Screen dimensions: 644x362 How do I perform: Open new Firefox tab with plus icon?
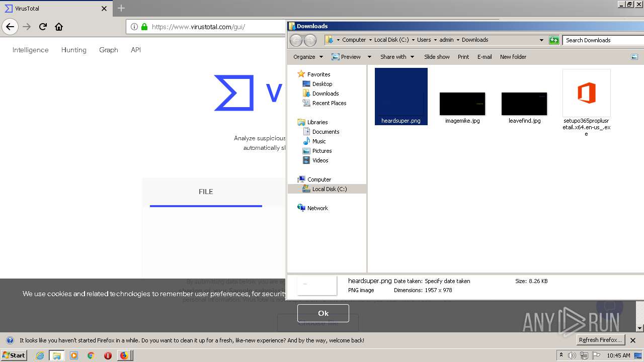click(121, 8)
